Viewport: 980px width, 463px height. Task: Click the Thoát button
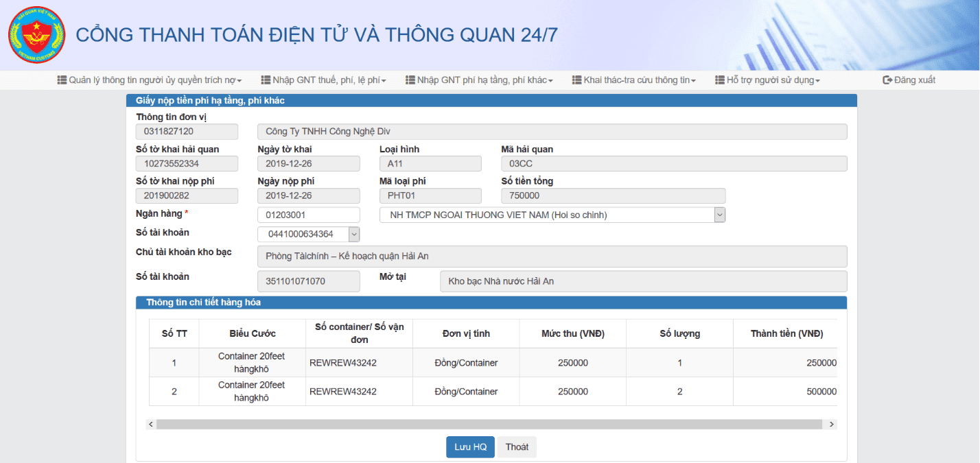517,447
